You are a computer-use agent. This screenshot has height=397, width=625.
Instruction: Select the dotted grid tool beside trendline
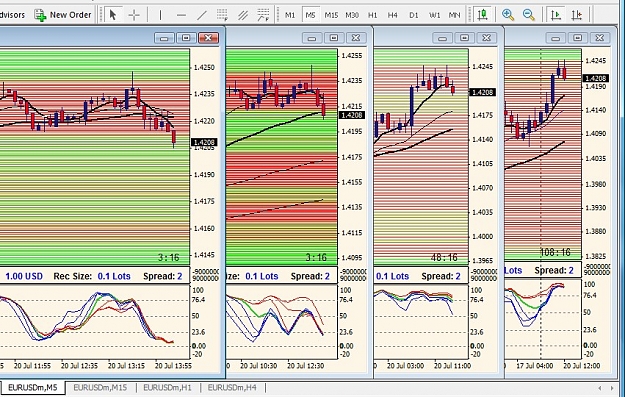222,15
